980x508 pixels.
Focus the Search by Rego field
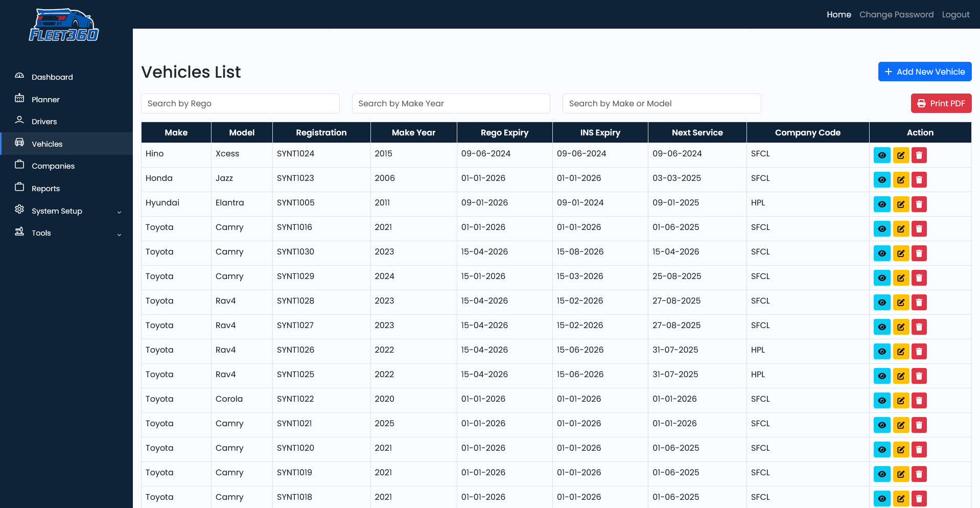[x=240, y=104]
